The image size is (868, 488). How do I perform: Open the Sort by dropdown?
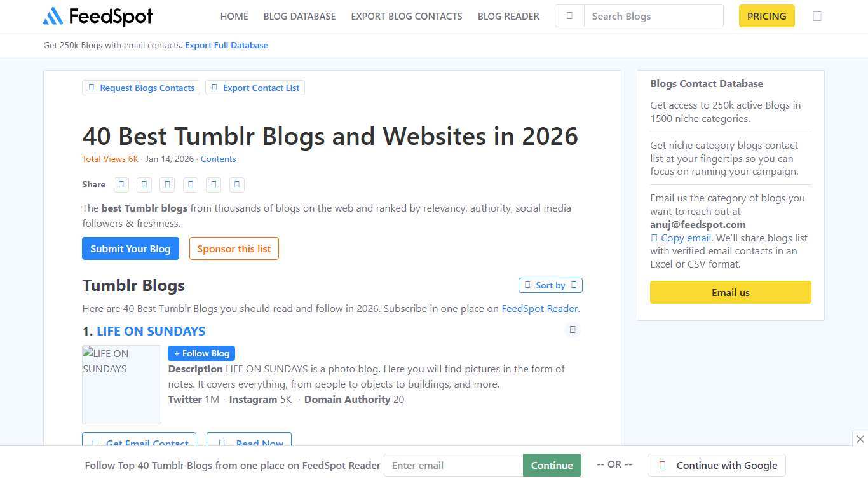pos(550,285)
